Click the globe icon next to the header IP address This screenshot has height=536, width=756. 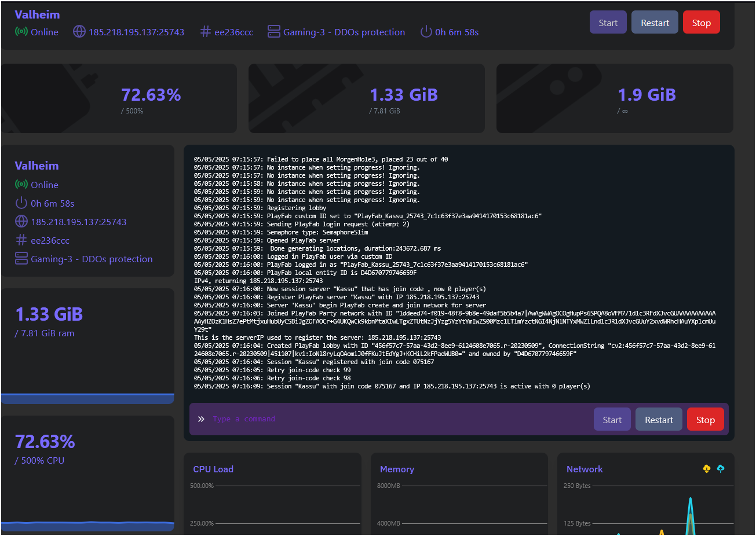(x=79, y=32)
